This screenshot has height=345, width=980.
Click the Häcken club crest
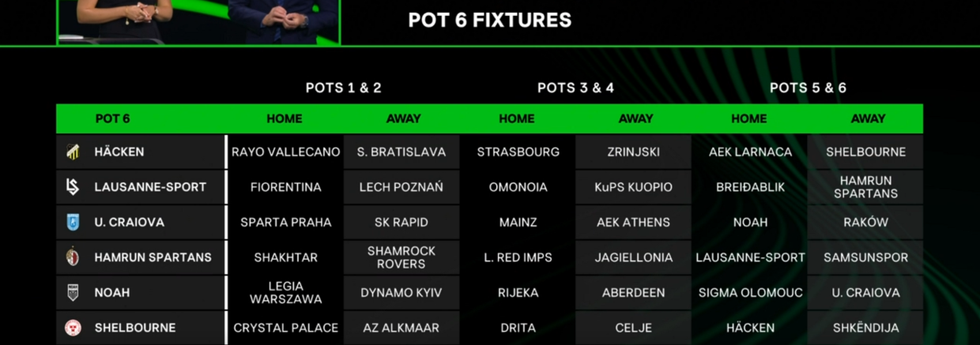[73, 152]
